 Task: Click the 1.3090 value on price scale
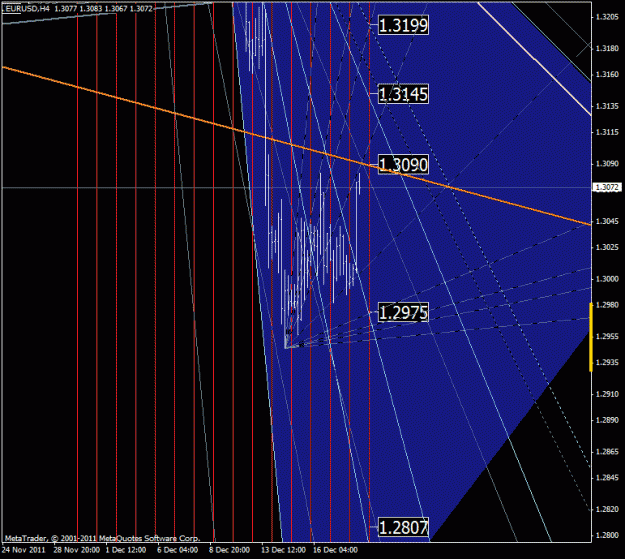pyautogui.click(x=607, y=163)
